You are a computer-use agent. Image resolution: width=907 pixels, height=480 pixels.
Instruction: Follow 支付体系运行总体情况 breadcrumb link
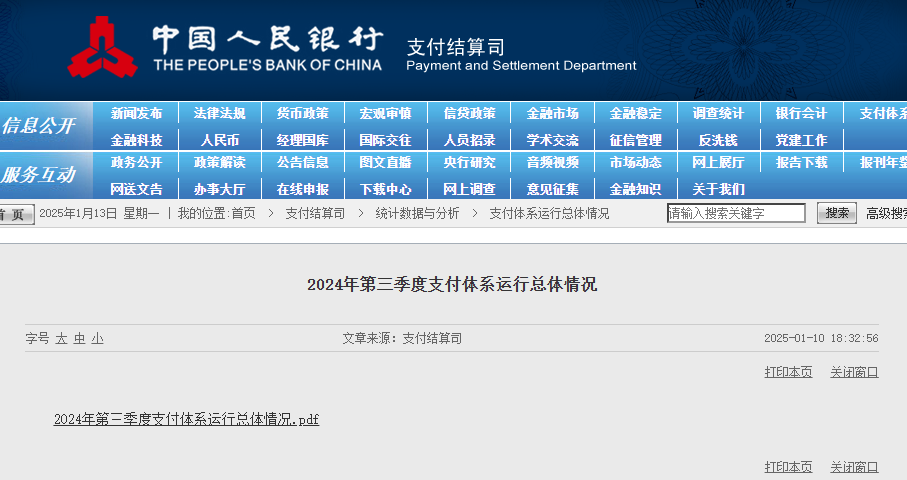click(549, 213)
